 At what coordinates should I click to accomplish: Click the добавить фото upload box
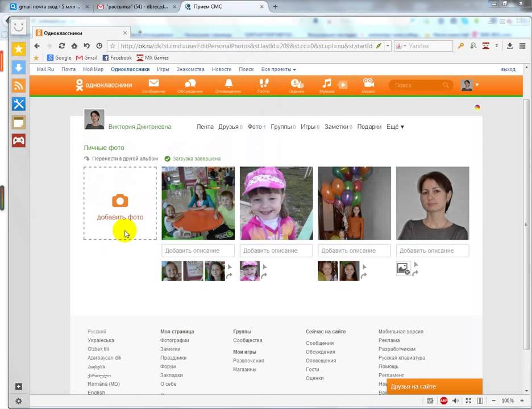120,203
